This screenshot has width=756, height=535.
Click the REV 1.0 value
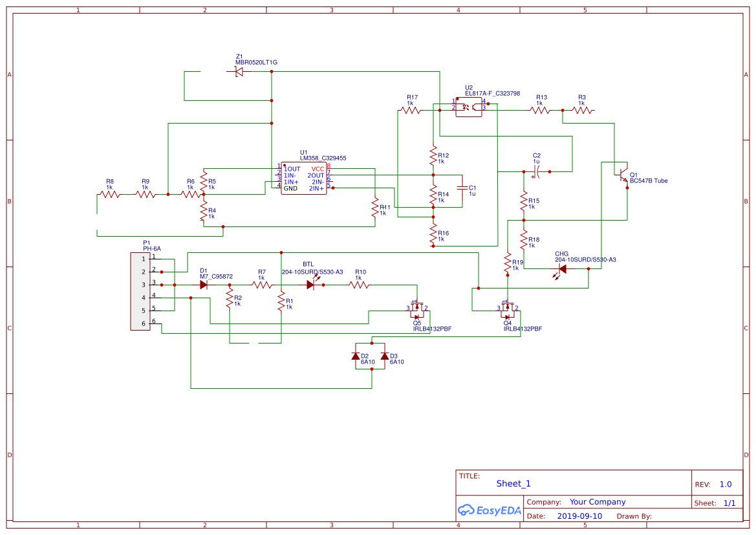pos(725,484)
